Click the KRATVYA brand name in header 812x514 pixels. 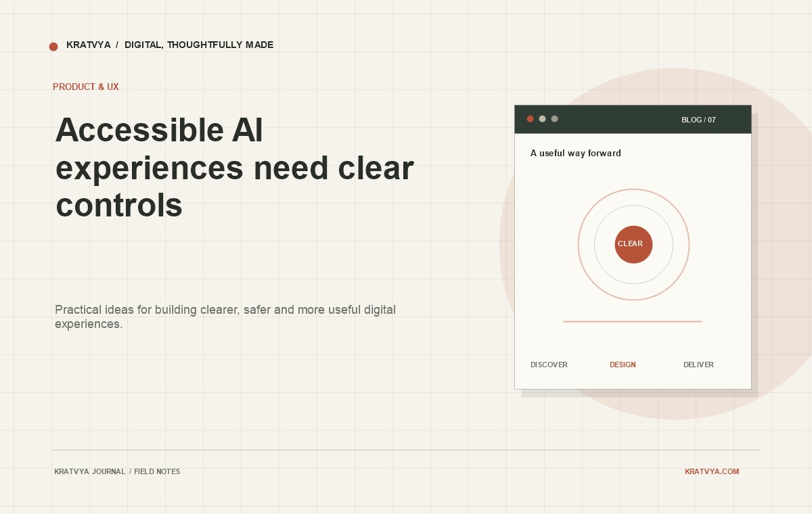89,45
